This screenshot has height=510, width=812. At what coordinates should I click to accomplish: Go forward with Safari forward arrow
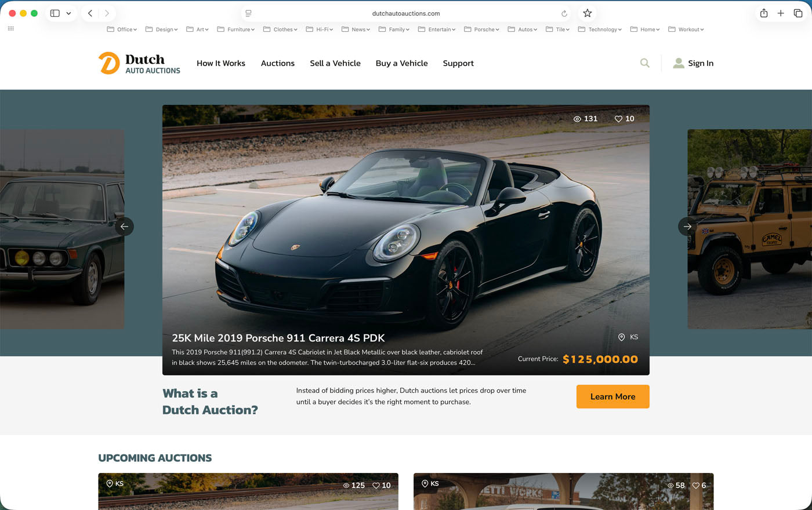pos(107,13)
